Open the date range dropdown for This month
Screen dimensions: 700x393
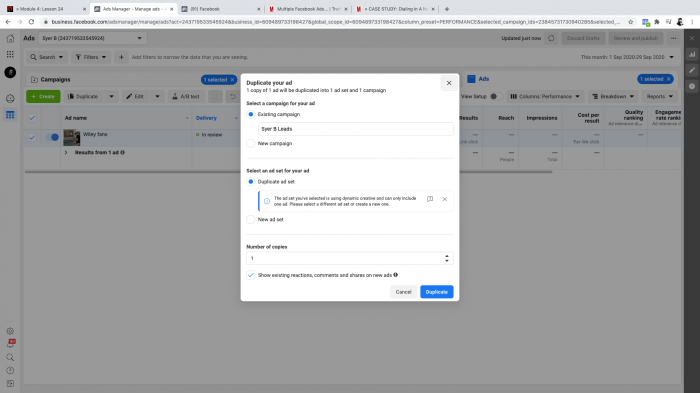coord(627,57)
